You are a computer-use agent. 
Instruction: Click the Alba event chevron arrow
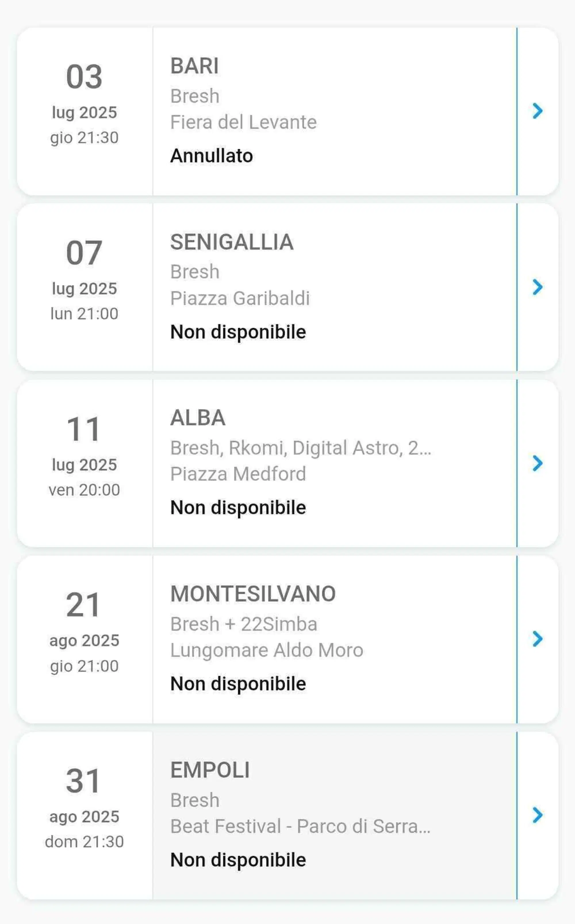[537, 463]
